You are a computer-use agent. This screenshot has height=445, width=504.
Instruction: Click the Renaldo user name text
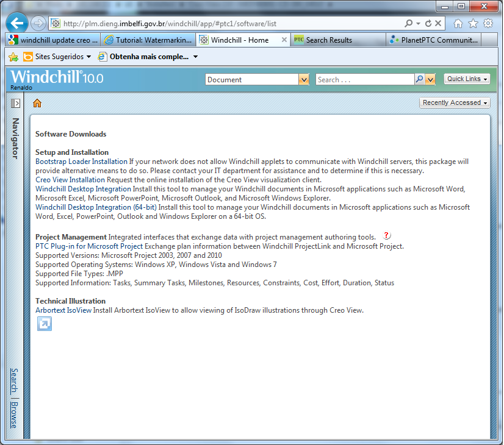click(x=21, y=88)
